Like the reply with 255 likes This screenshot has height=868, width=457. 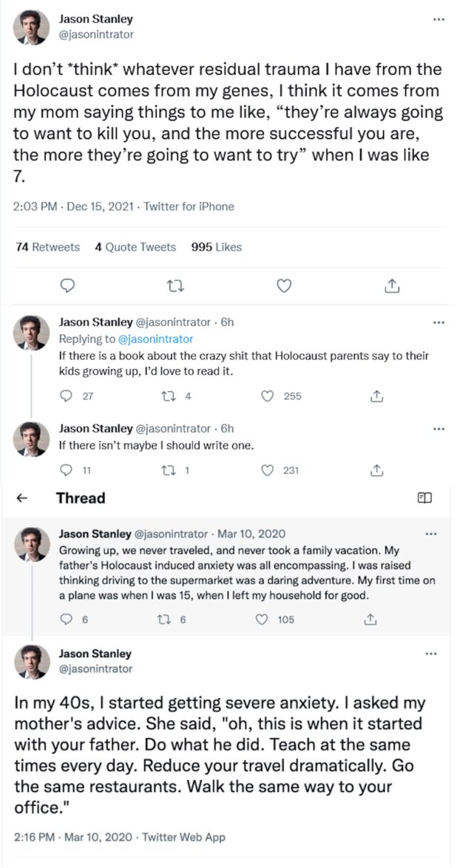(x=269, y=396)
